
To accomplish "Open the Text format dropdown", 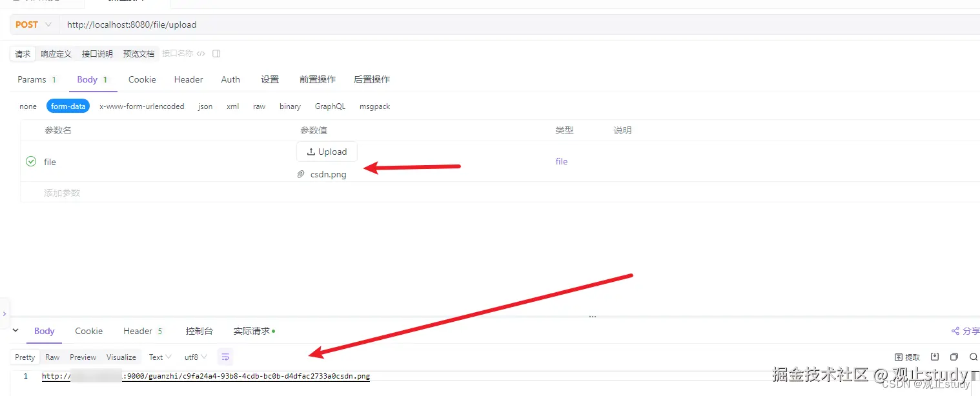I will 159,356.
